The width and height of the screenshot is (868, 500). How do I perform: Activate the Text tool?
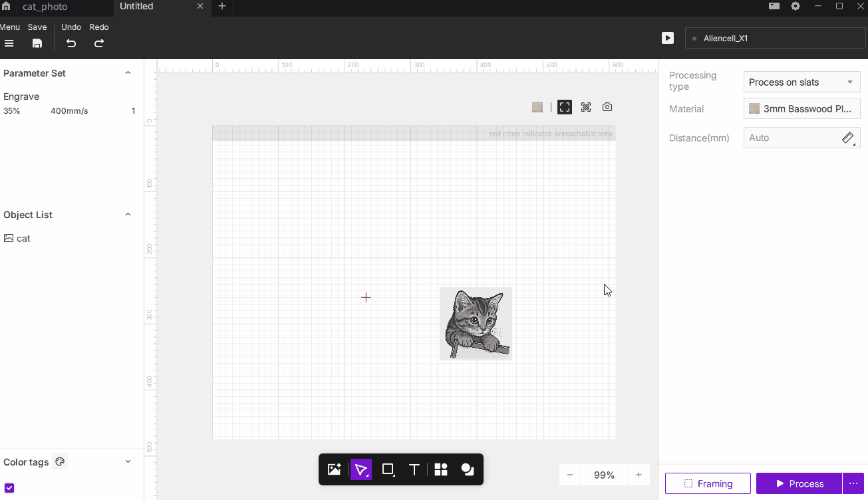click(414, 470)
